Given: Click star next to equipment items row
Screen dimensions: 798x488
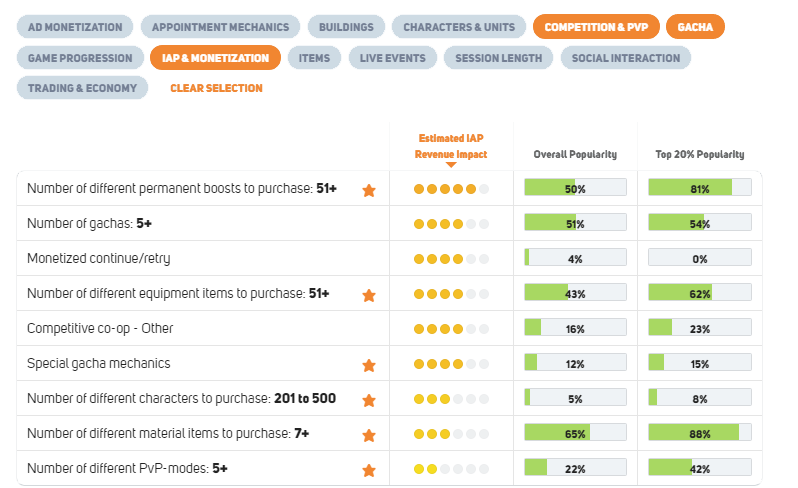Looking at the screenshot, I should click(369, 294).
